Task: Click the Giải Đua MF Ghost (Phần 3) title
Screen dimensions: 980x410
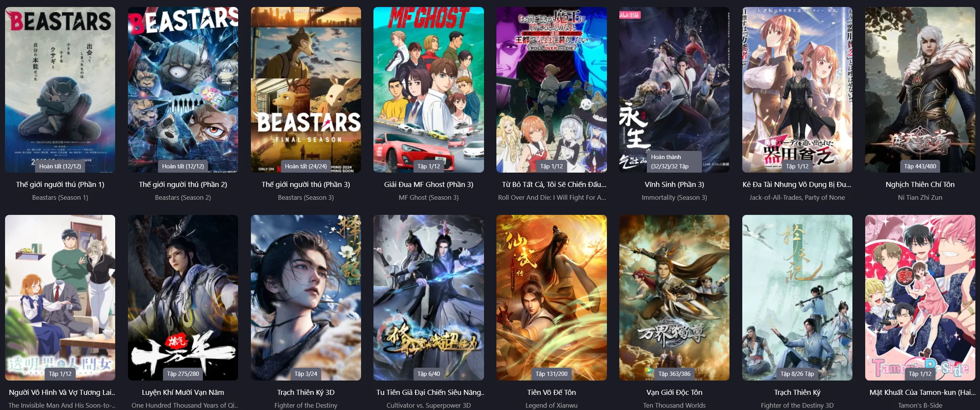Action: tap(429, 185)
